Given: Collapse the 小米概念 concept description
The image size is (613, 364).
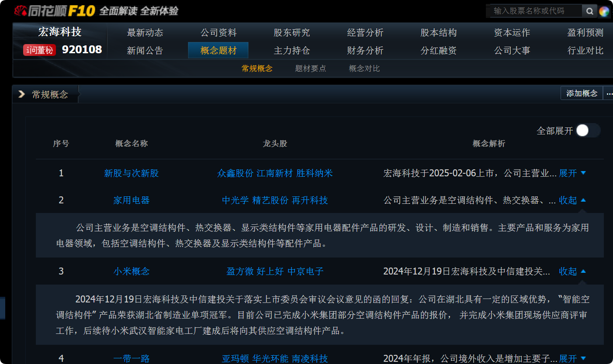Looking at the screenshot, I should [x=572, y=271].
